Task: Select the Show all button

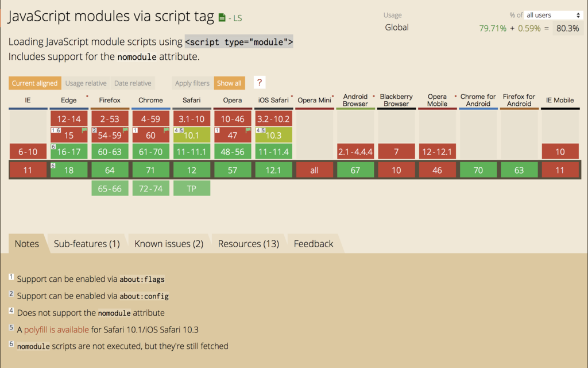Action: pyautogui.click(x=229, y=83)
